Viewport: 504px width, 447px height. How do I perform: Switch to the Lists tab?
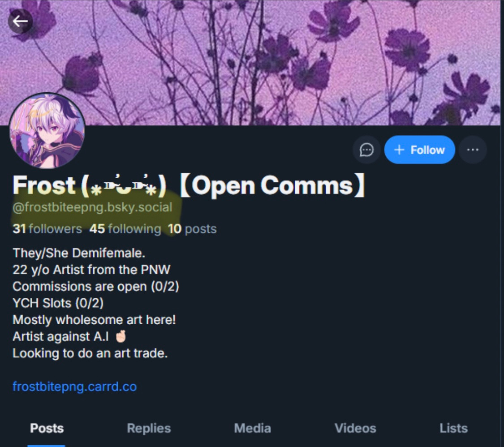coord(453,428)
